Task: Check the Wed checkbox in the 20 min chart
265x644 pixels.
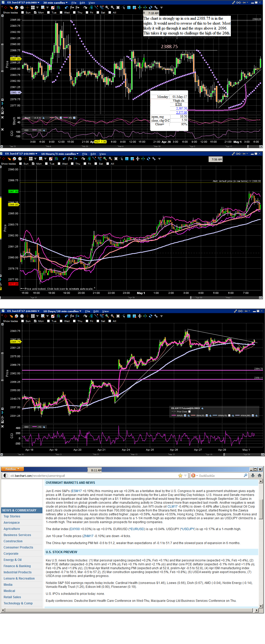Action: [x=61, y=321]
